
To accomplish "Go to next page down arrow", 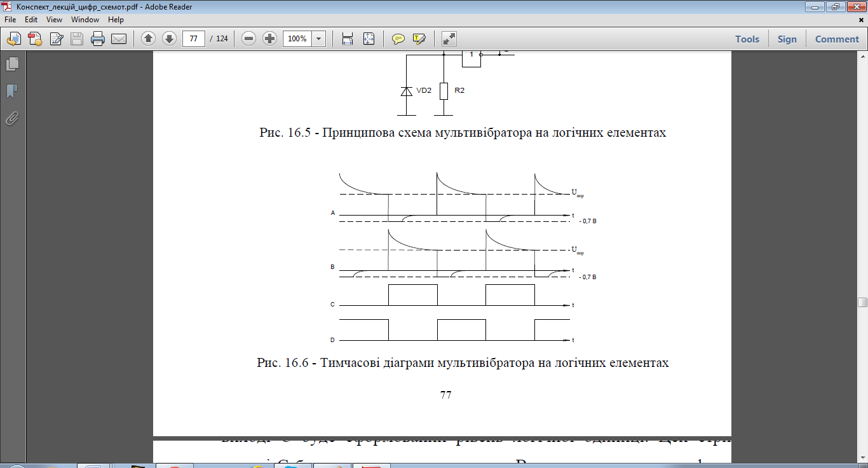I will coord(169,39).
